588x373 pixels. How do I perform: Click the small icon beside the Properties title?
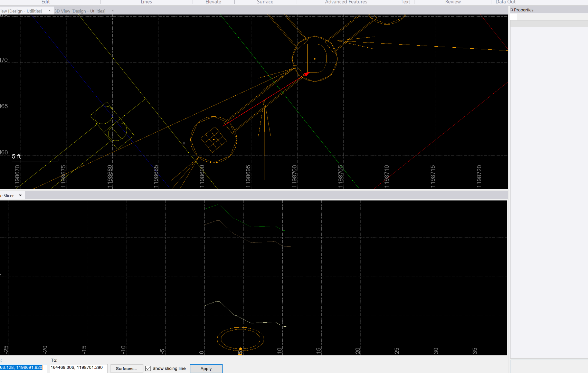[512, 10]
